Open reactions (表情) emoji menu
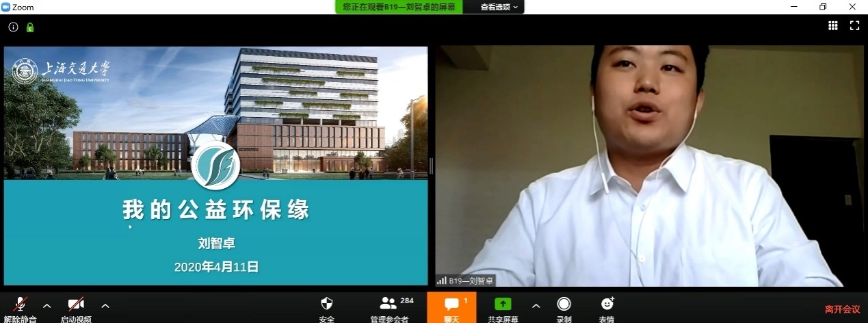This screenshot has height=323, width=868. coord(607,307)
